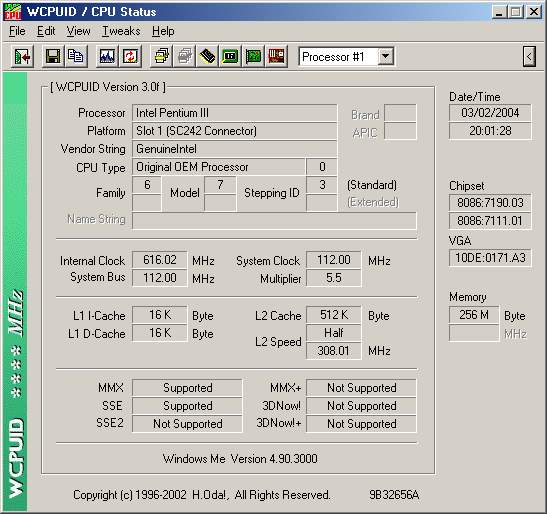Collapse the side panel using chevron button
The height and width of the screenshot is (514, 547).
click(x=529, y=57)
